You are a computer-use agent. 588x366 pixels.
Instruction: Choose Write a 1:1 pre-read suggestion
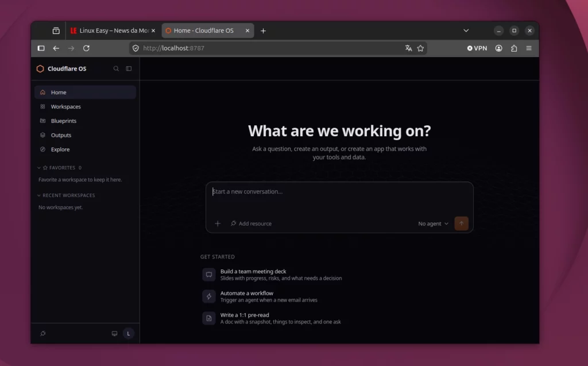(272, 318)
